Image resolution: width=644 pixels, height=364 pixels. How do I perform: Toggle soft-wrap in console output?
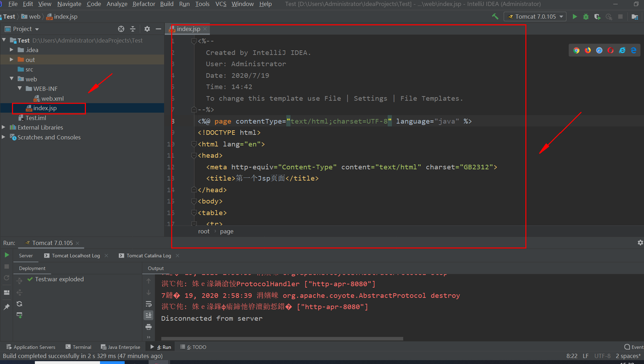(x=149, y=304)
